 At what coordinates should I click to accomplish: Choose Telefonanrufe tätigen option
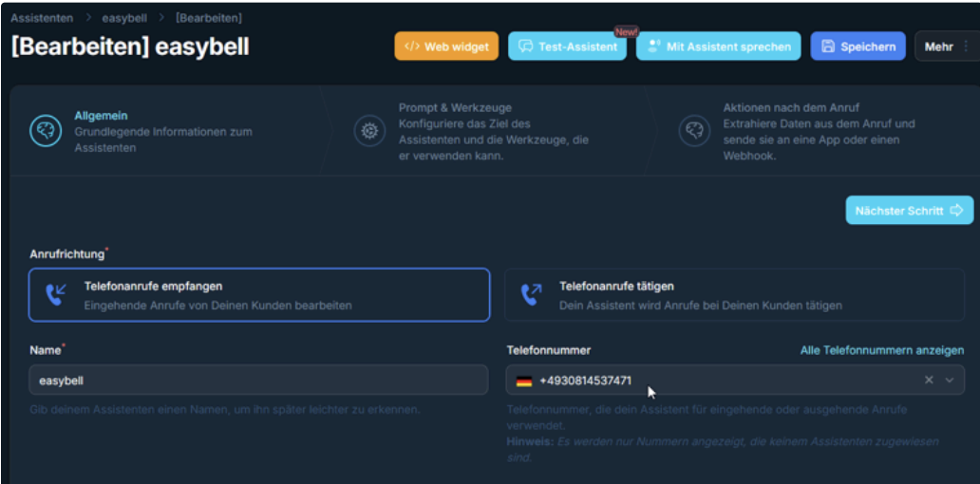734,295
